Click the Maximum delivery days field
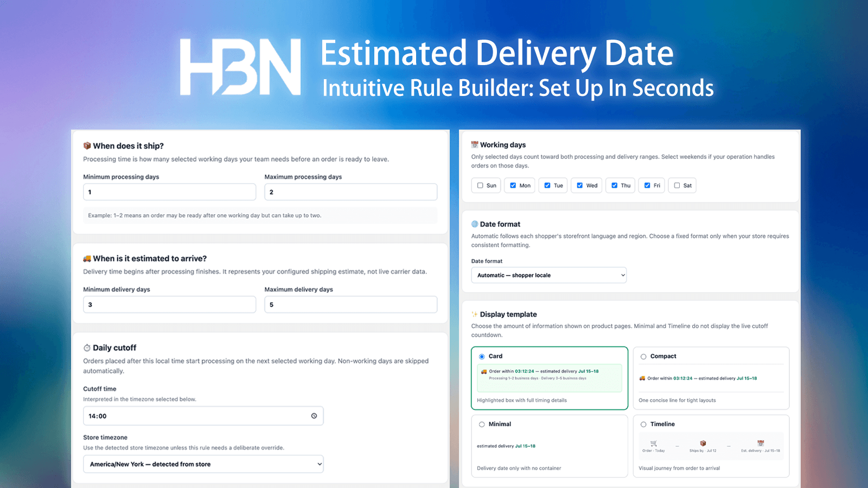Image resolution: width=868 pixels, height=488 pixels. point(350,305)
